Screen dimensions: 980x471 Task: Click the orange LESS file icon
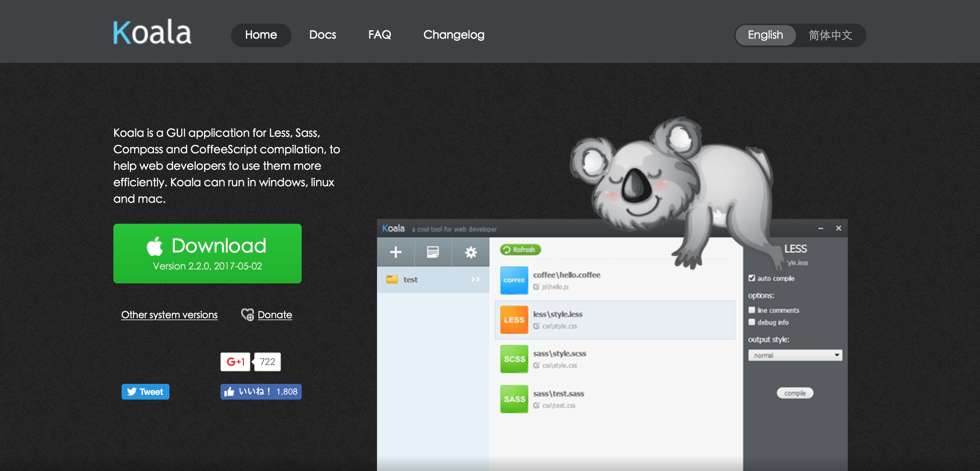[x=514, y=320]
